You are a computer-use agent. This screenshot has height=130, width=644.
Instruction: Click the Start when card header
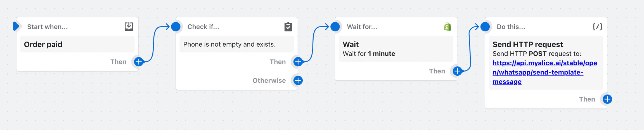(48, 27)
